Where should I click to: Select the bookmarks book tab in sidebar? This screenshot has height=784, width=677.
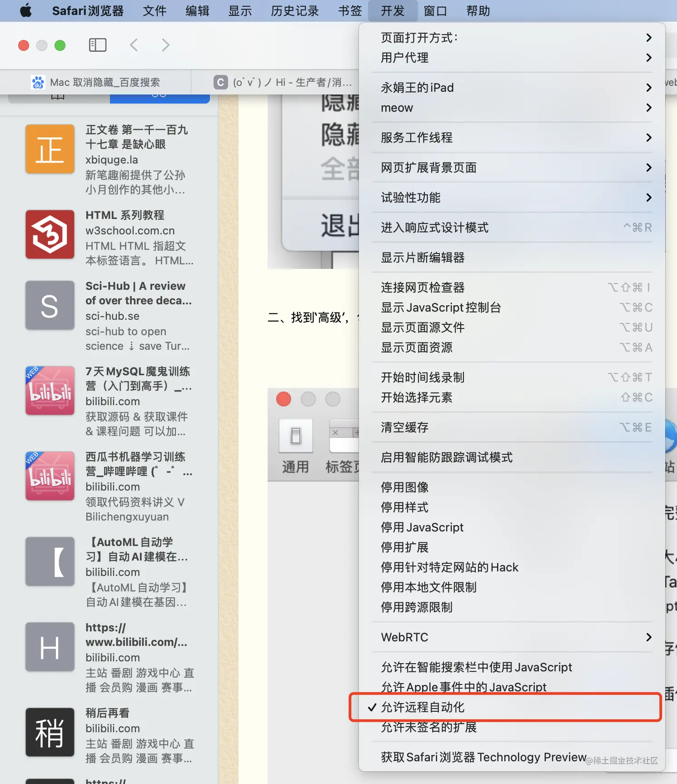pos(58,97)
